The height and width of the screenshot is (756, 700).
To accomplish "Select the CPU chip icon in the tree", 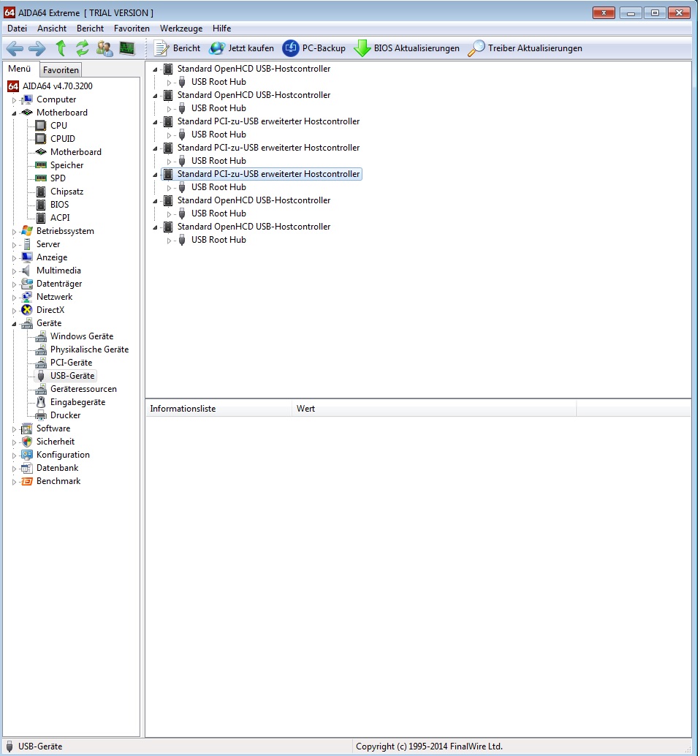I will (42, 126).
